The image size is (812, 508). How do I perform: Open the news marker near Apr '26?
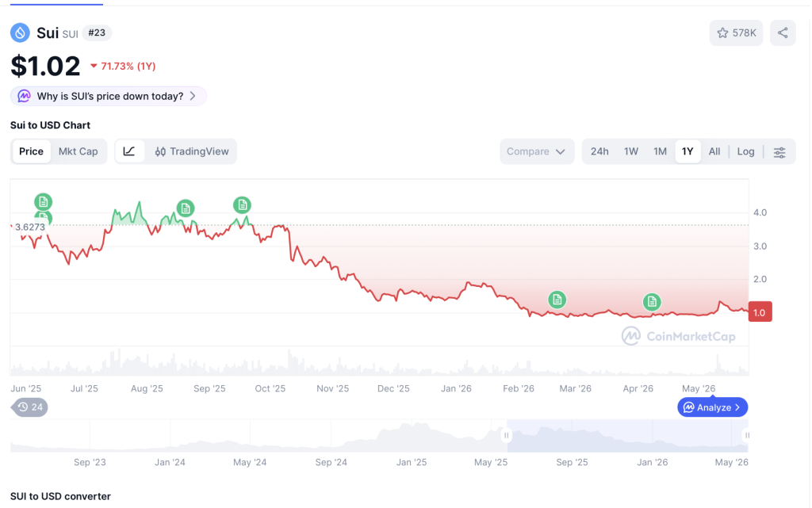pyautogui.click(x=652, y=302)
